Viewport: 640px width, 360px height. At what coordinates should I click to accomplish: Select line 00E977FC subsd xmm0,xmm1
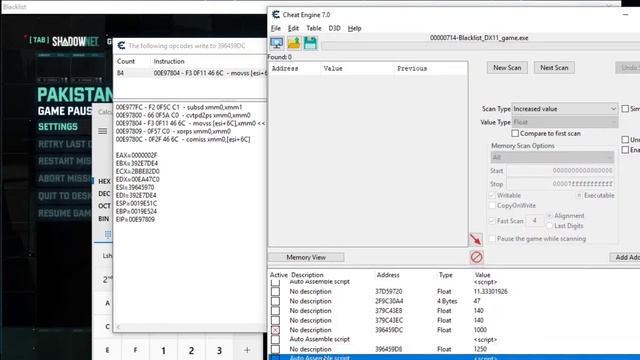click(179, 107)
